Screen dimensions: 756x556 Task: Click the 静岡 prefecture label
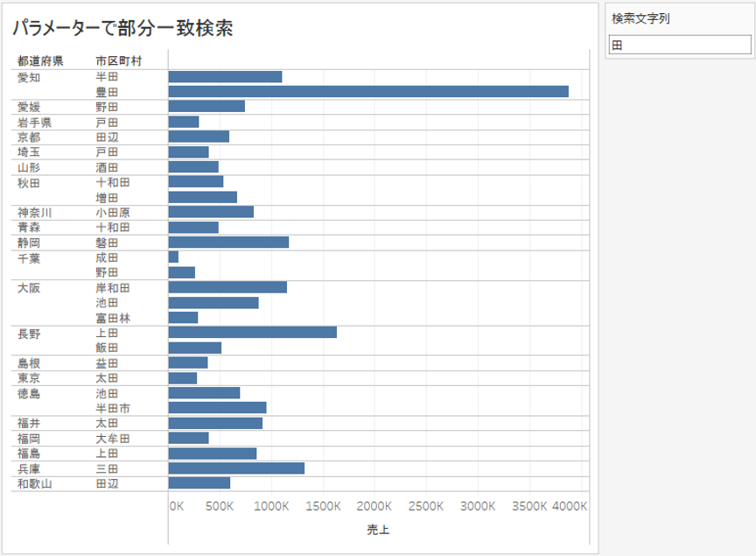[29, 243]
